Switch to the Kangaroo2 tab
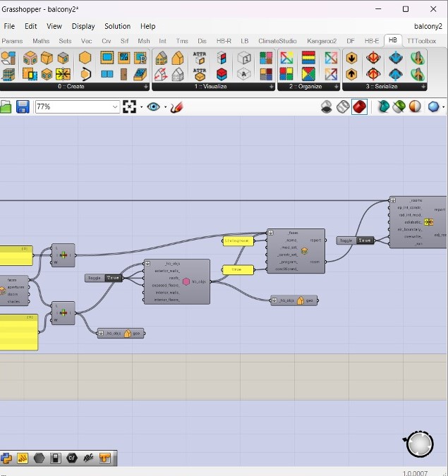Image resolution: width=448 pixels, height=476 pixels. click(322, 41)
